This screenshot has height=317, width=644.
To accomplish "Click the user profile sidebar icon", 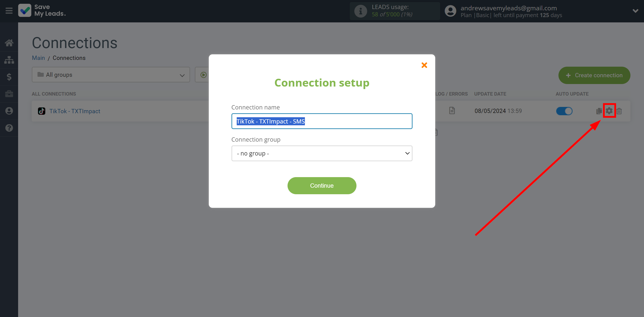I will pyautogui.click(x=9, y=111).
